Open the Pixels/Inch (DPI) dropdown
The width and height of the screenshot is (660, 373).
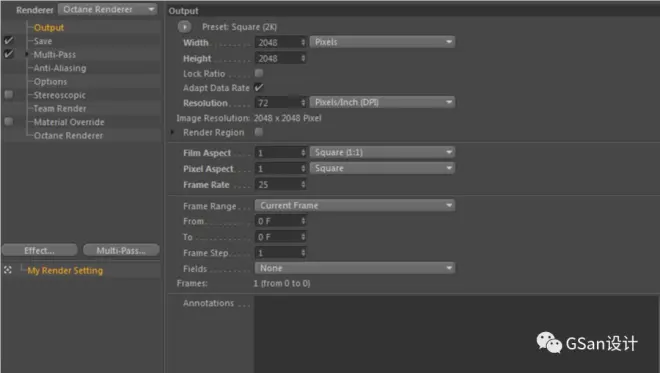[x=382, y=102]
